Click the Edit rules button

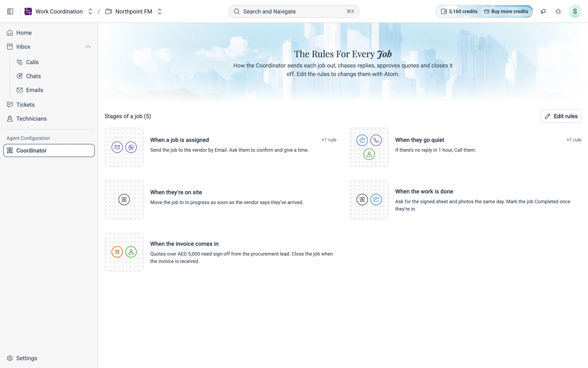pos(561,116)
